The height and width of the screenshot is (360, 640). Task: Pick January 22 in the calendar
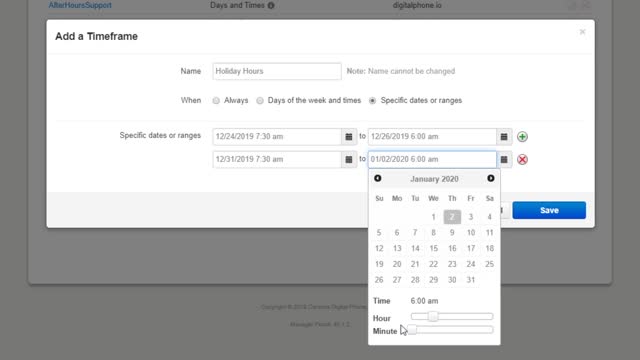pyautogui.click(x=433, y=264)
